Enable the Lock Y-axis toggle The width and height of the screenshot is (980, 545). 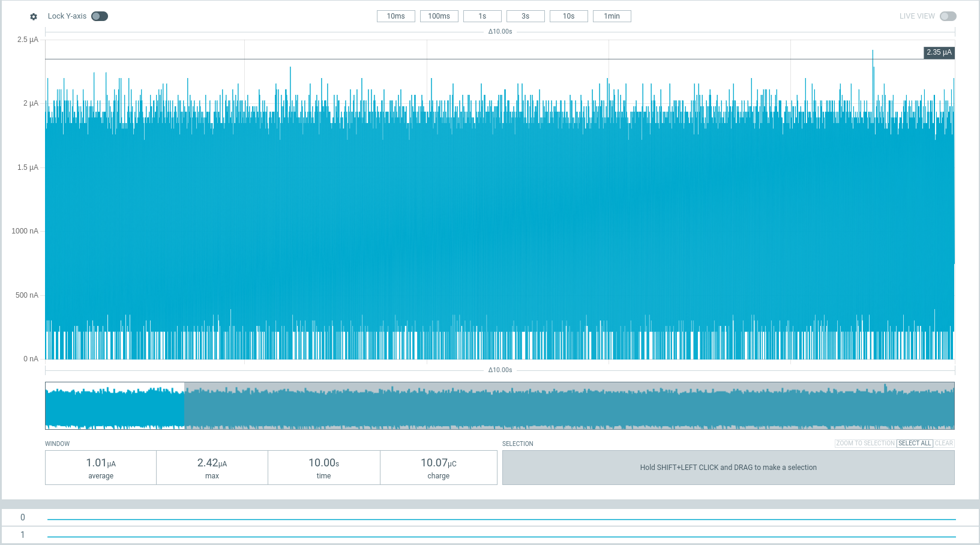[x=100, y=16]
